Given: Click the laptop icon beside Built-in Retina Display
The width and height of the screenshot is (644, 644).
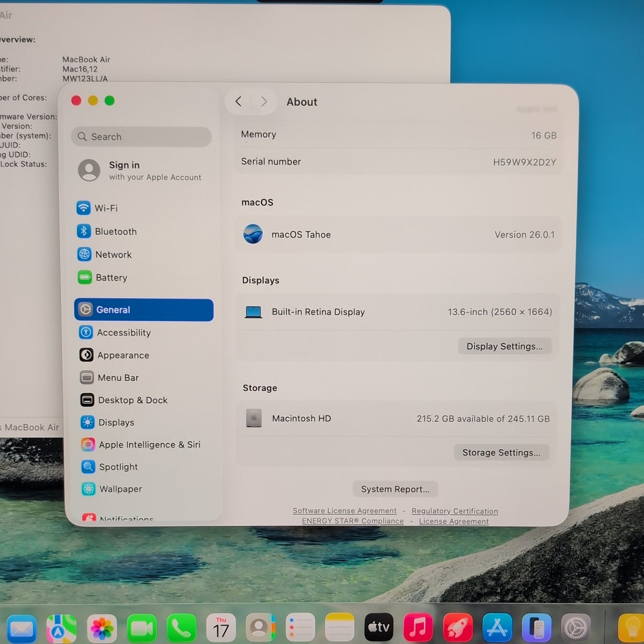Looking at the screenshot, I should [x=253, y=312].
